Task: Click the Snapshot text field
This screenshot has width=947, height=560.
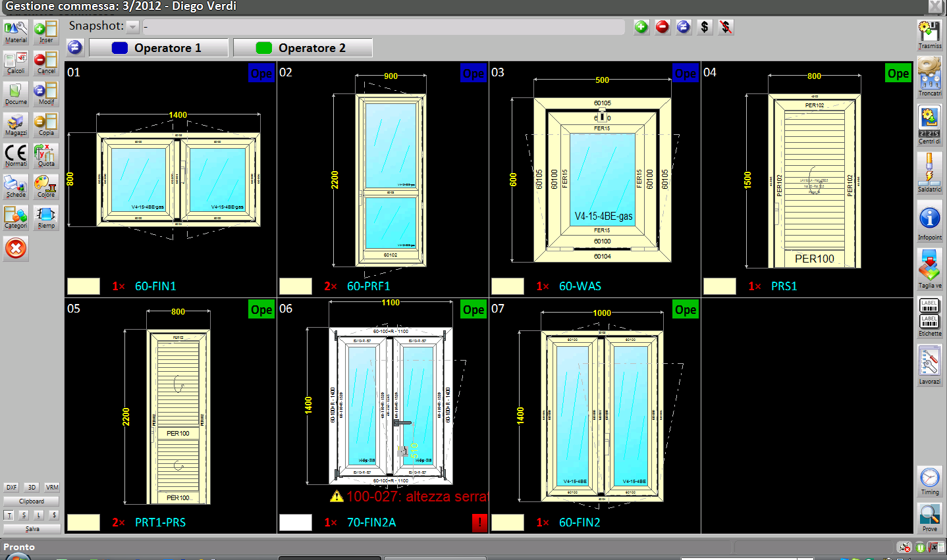Action: pos(384,27)
